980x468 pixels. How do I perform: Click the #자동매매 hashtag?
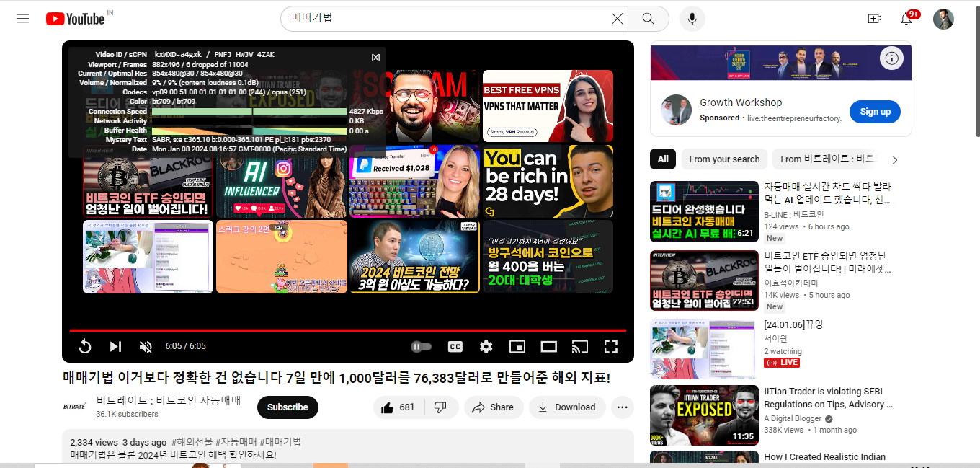tap(236, 442)
